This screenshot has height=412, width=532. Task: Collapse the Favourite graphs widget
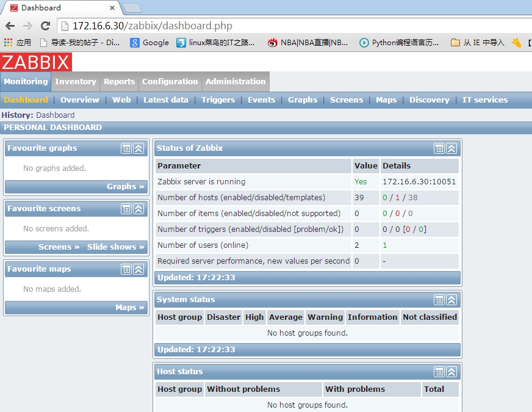pos(138,148)
